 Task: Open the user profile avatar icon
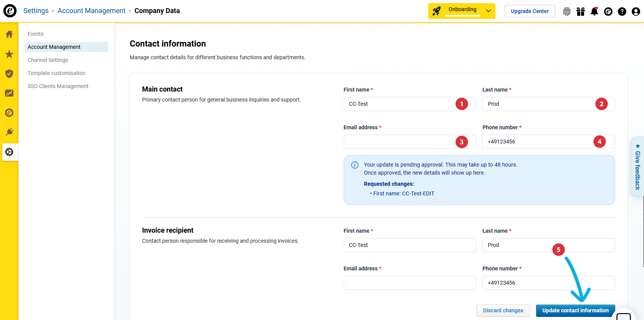636,12
